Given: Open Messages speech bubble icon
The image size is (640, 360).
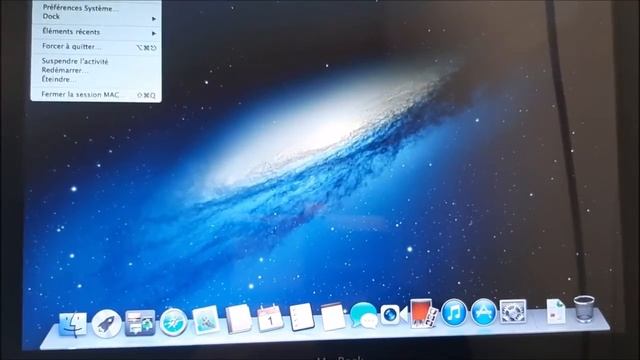Looking at the screenshot, I should point(363,315).
